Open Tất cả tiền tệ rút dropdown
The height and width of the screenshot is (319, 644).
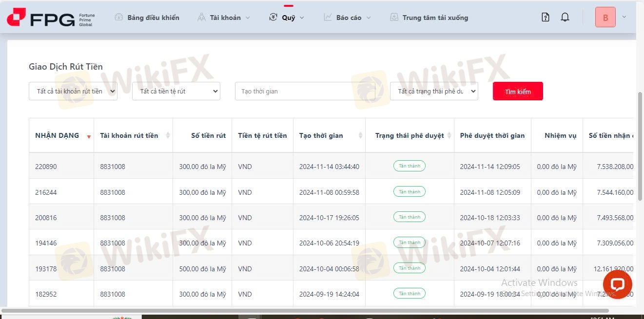point(176,91)
